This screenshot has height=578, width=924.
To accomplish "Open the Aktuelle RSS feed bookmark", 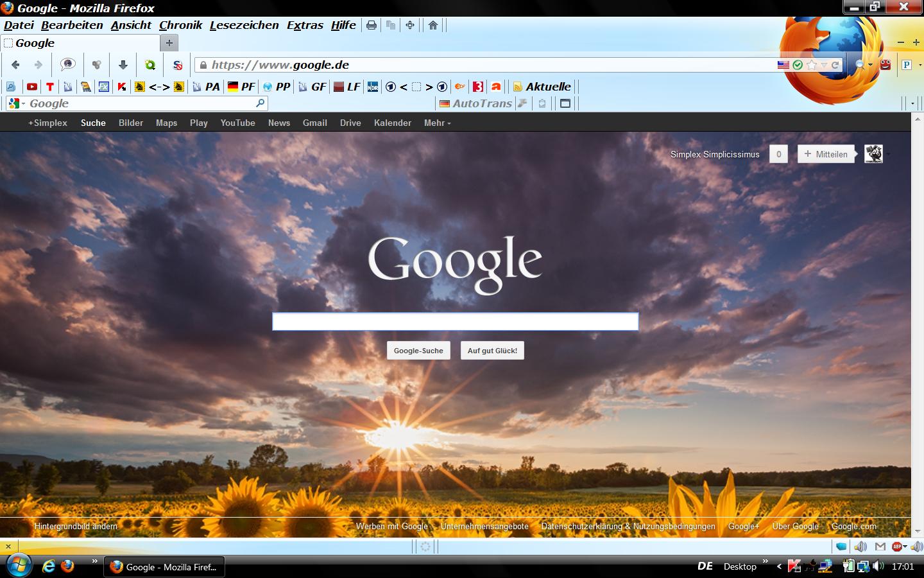I will 542,87.
